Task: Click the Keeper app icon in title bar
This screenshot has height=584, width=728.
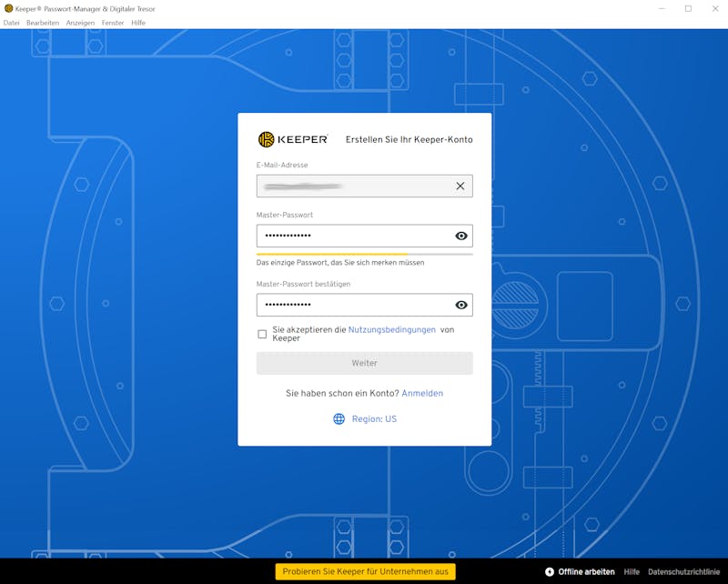Action: 8,8
